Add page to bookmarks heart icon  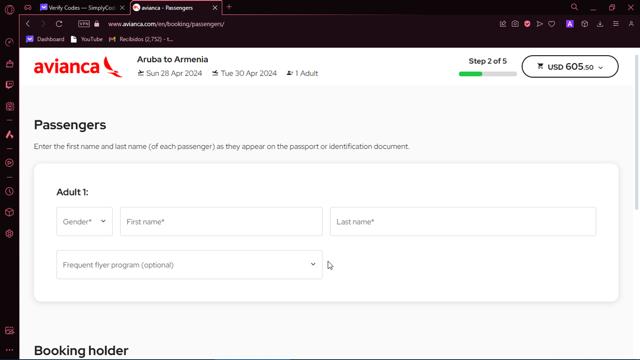tap(552, 24)
